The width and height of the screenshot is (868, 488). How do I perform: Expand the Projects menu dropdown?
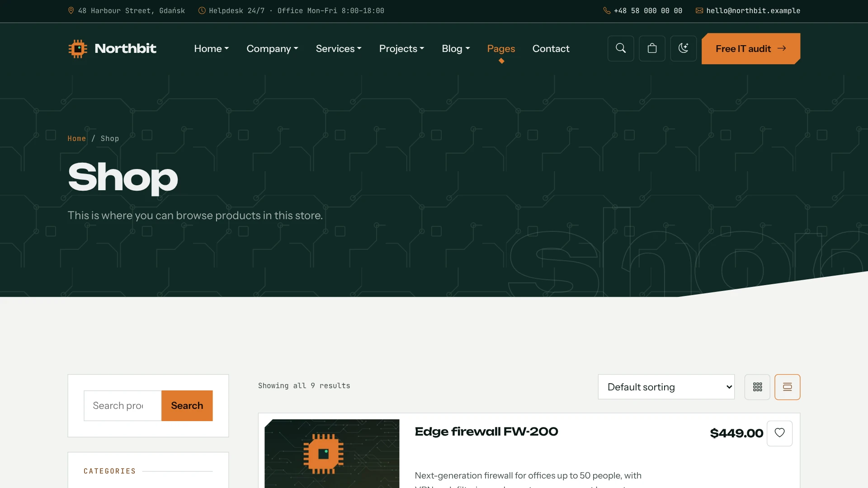[x=401, y=48]
